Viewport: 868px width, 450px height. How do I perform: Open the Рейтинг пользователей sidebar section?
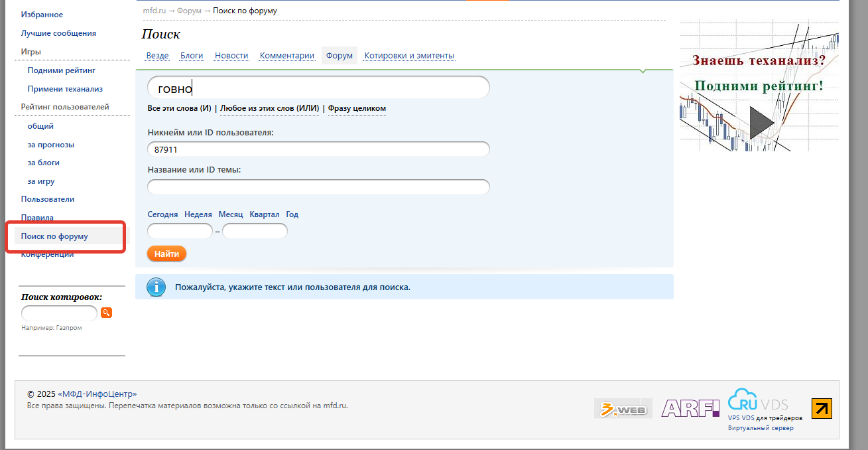65,106
